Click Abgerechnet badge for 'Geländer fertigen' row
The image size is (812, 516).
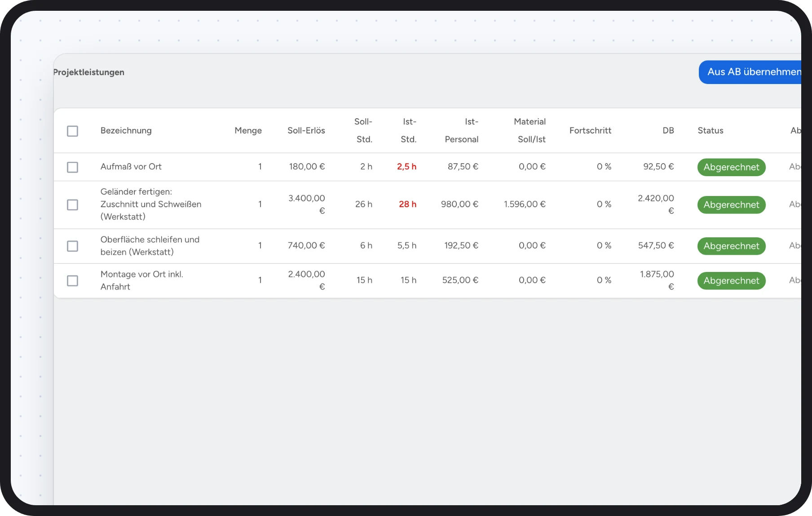(731, 205)
